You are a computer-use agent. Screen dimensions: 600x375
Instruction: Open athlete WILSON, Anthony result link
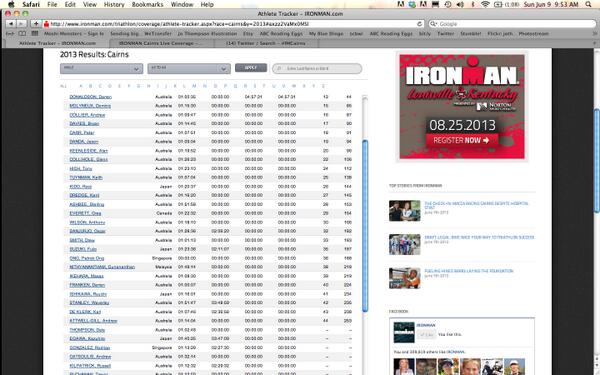[87, 222]
